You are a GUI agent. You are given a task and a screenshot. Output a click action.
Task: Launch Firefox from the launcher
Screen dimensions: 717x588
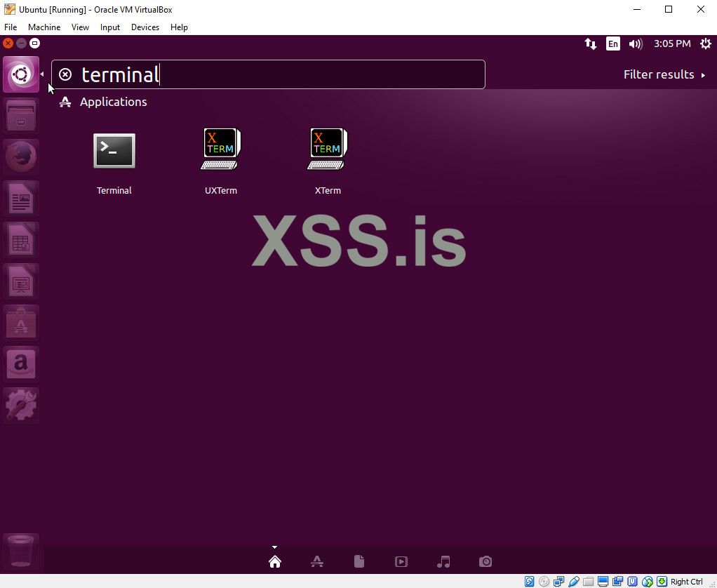(x=21, y=156)
